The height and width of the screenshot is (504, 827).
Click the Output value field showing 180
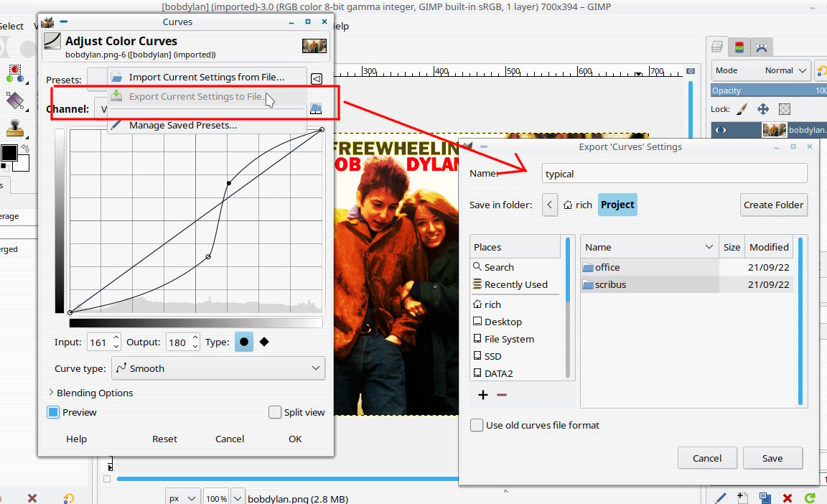(x=178, y=342)
